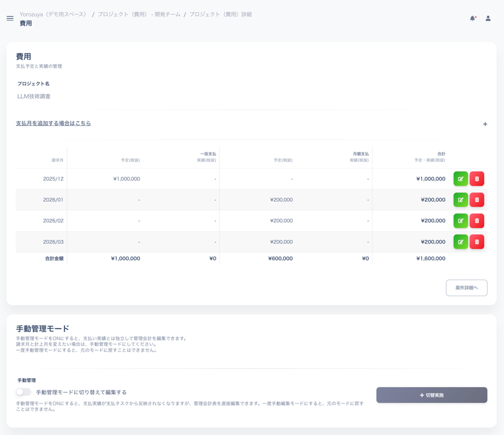Click the ¥1,000,000 planned value in 2025/12 row
Image resolution: width=504 pixels, height=435 pixels.
126,179
